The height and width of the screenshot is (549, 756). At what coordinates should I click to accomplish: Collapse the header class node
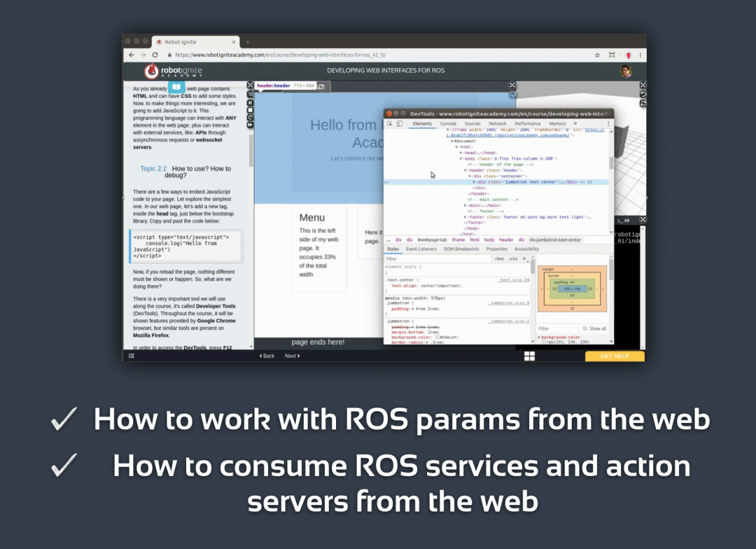pos(465,170)
